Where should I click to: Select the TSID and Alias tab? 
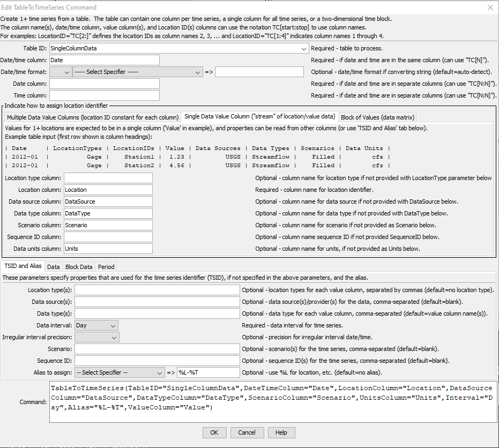point(23,266)
